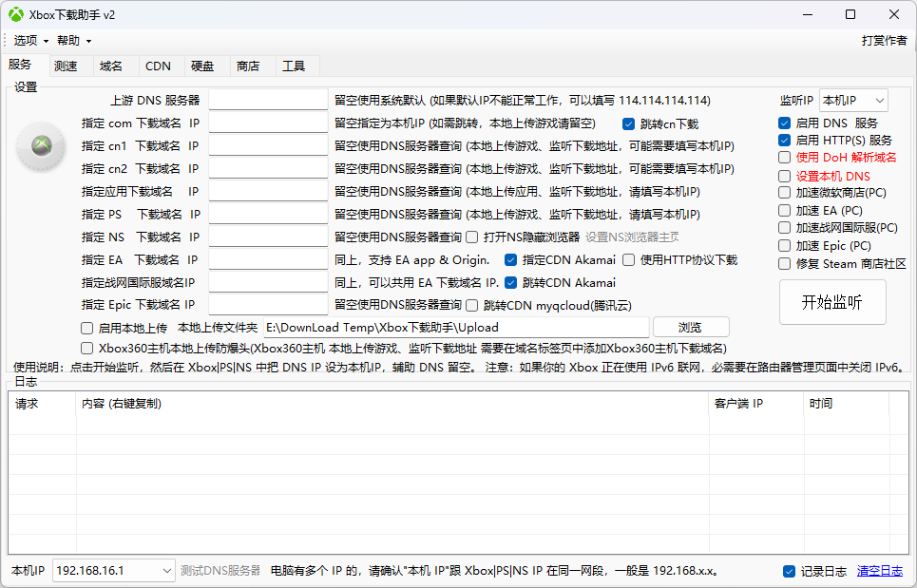The height and width of the screenshot is (588, 917).
Task: Enable the DoH domain resolution checkbox
Action: point(784,158)
